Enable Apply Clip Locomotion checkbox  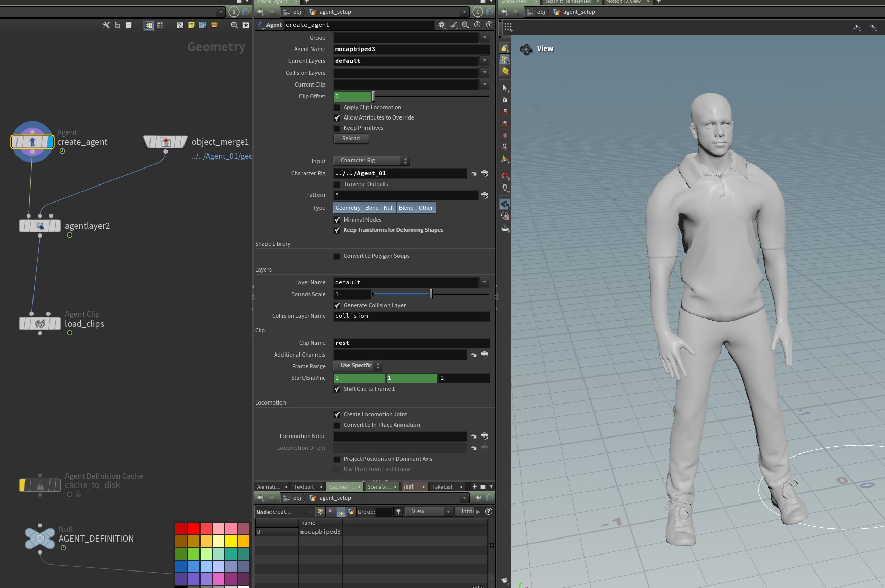click(337, 108)
